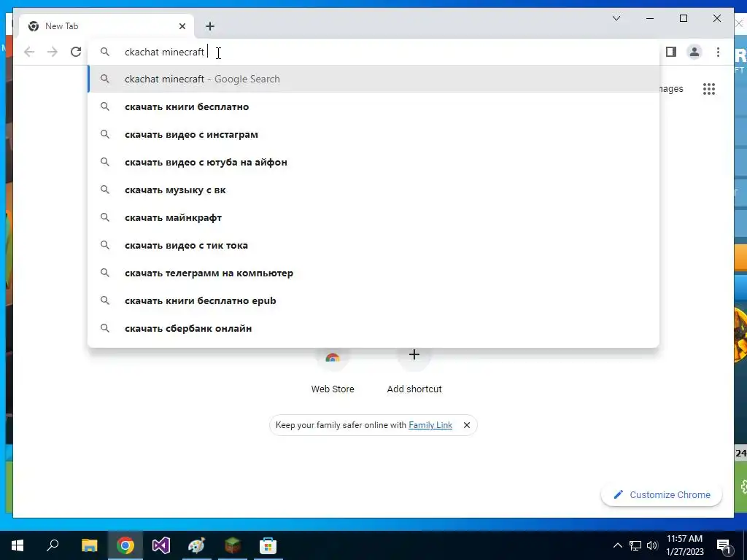Open the notification center icon
Screen dimensions: 747x560
click(724, 546)
